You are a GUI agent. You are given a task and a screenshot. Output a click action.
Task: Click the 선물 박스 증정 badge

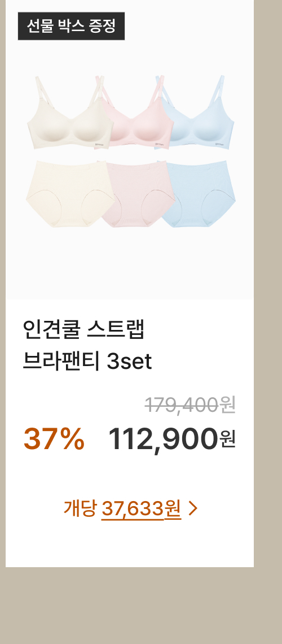click(x=71, y=27)
